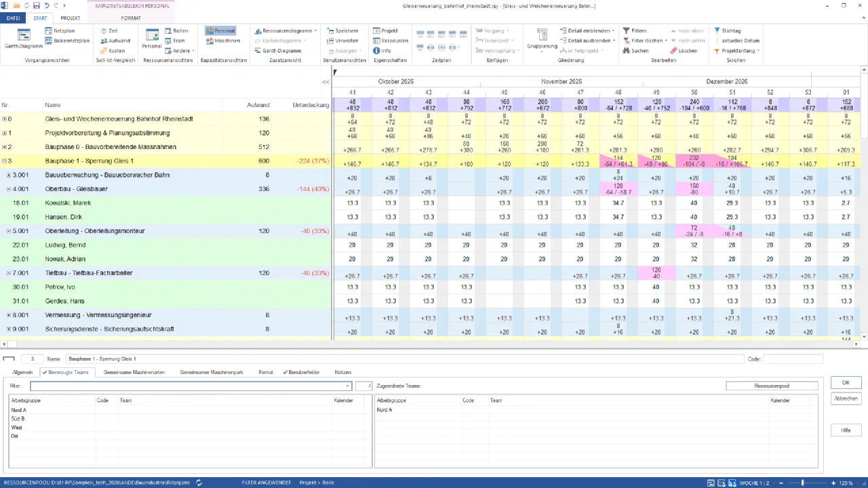Choose Aufwand in Soll-Ist-Vergleich
This screenshot has width=868, height=488.
tap(115, 41)
